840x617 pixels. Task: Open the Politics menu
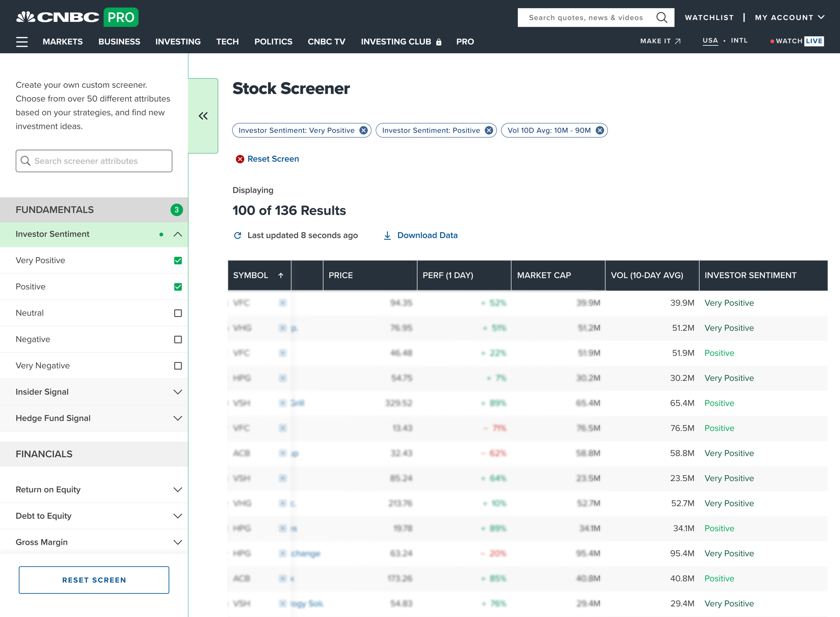pos(273,42)
